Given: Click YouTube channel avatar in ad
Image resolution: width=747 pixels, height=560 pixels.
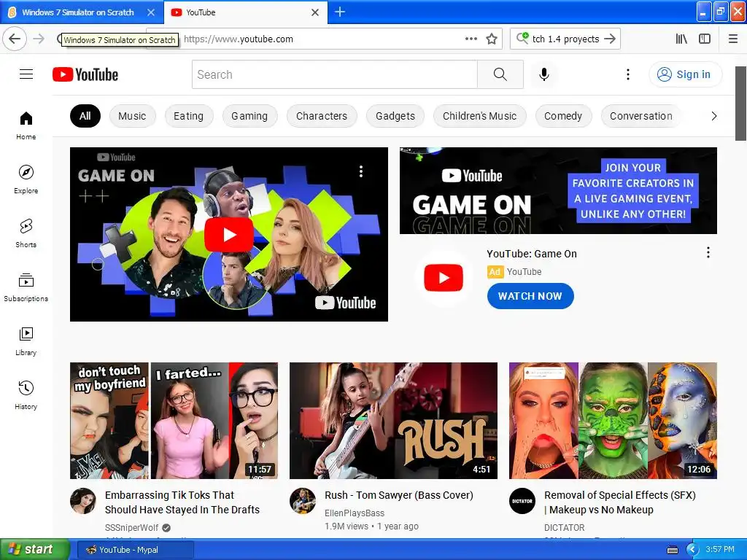Looking at the screenshot, I should [444, 278].
